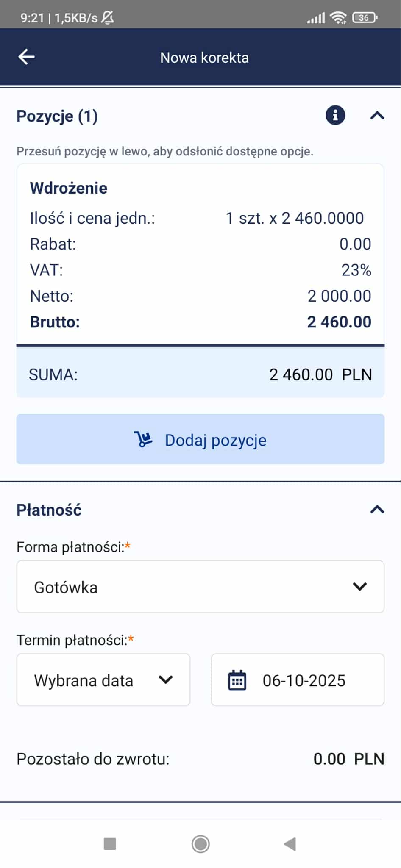The image size is (401, 868).
Task: Open the Forma płatności Gotówka dropdown
Action: [x=200, y=587]
